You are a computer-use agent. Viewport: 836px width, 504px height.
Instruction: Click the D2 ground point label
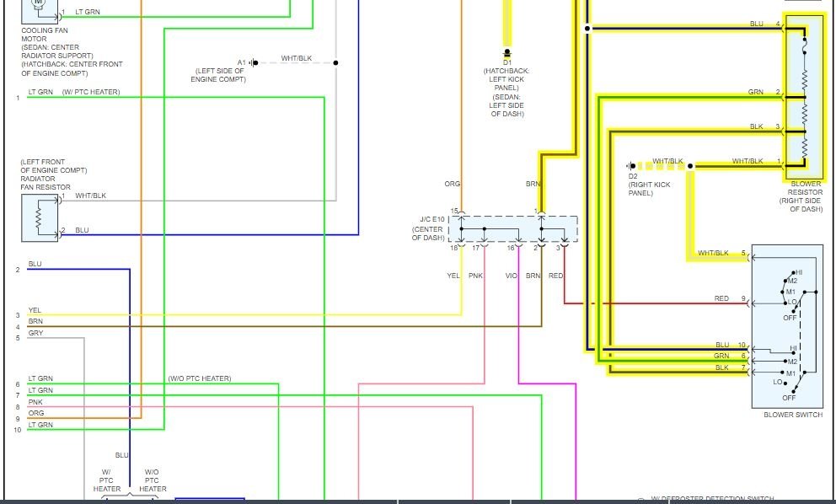633,176
